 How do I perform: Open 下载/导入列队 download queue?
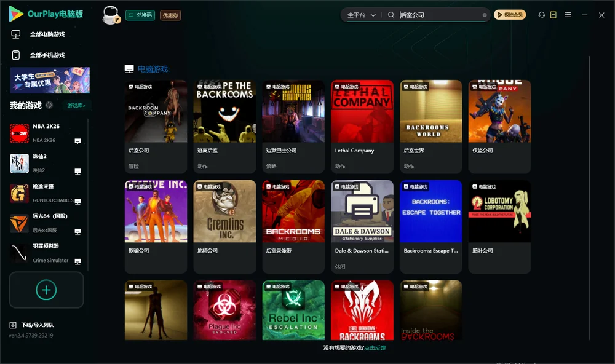pos(38,325)
